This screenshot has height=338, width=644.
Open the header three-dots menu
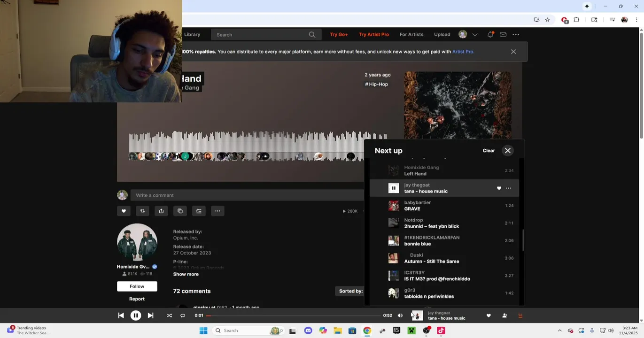tap(516, 34)
